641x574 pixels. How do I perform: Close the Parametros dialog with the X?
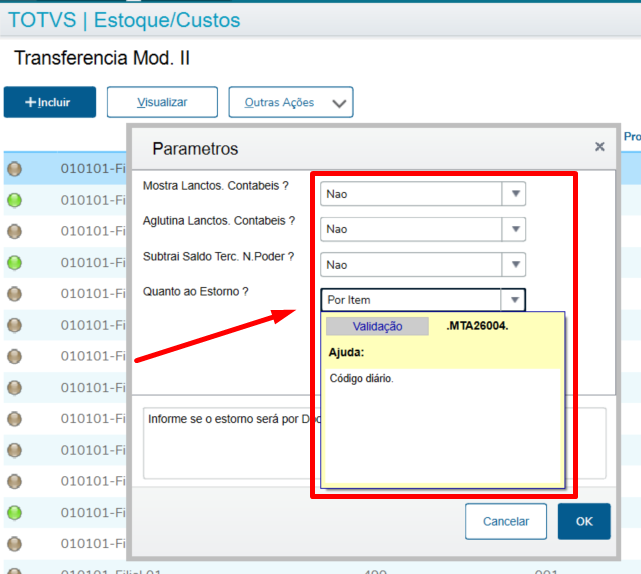click(x=600, y=147)
